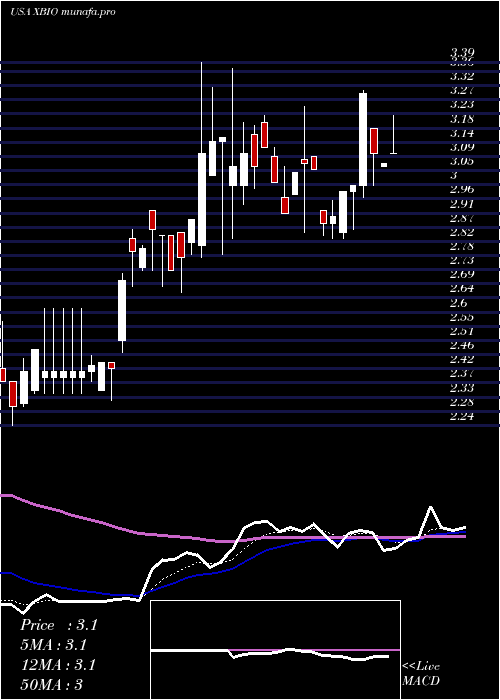Click the 2.33 price level label

[462, 388]
